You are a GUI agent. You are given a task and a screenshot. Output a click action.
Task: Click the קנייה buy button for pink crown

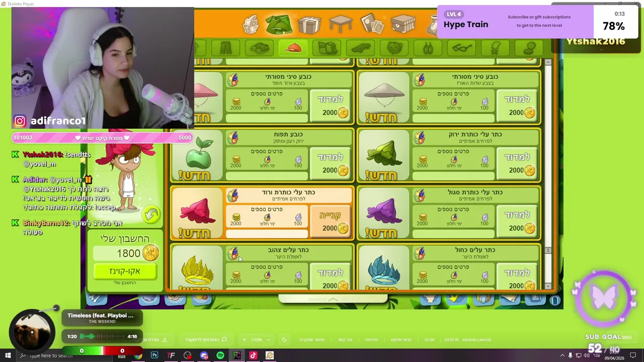pyautogui.click(x=330, y=221)
